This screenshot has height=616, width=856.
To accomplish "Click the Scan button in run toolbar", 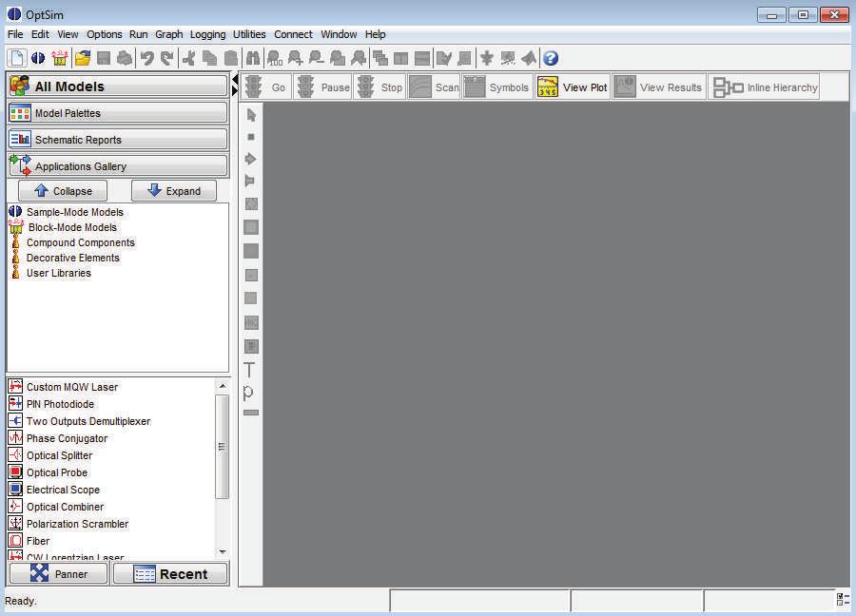I will pyautogui.click(x=434, y=87).
